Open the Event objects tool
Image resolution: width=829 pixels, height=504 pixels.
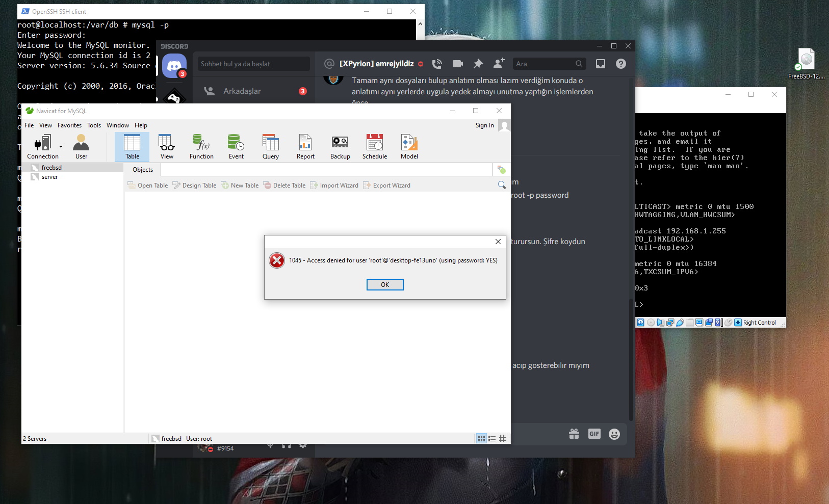236,147
